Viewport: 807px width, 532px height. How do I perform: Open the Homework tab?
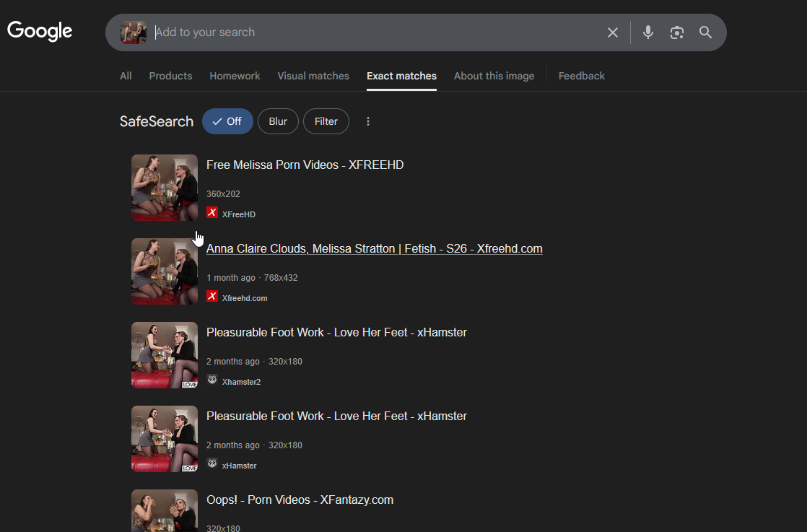[x=235, y=76]
